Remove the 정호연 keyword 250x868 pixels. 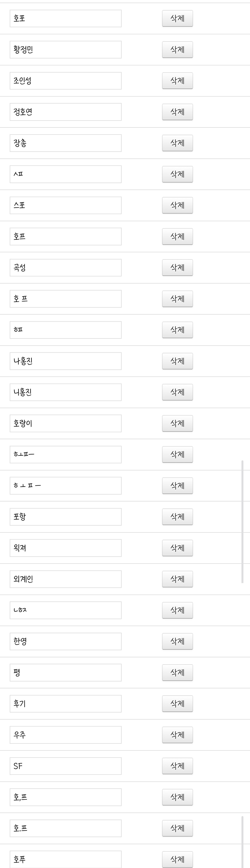(177, 112)
